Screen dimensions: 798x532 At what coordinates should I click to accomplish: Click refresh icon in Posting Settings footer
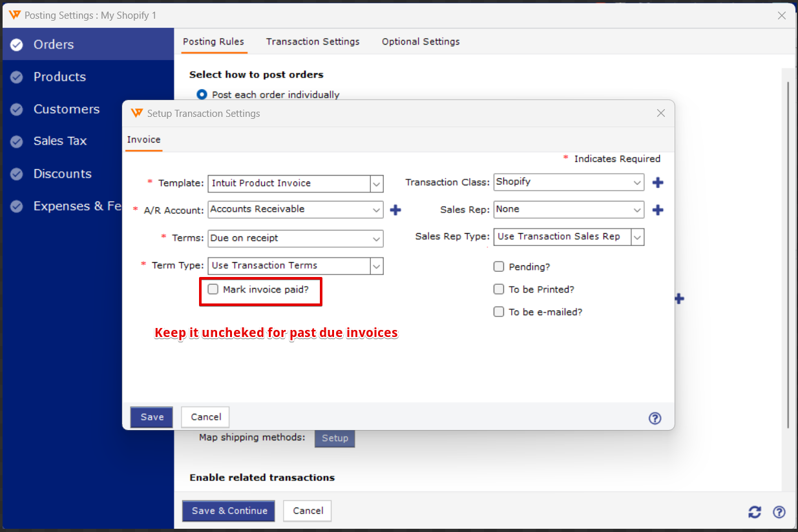(x=755, y=512)
